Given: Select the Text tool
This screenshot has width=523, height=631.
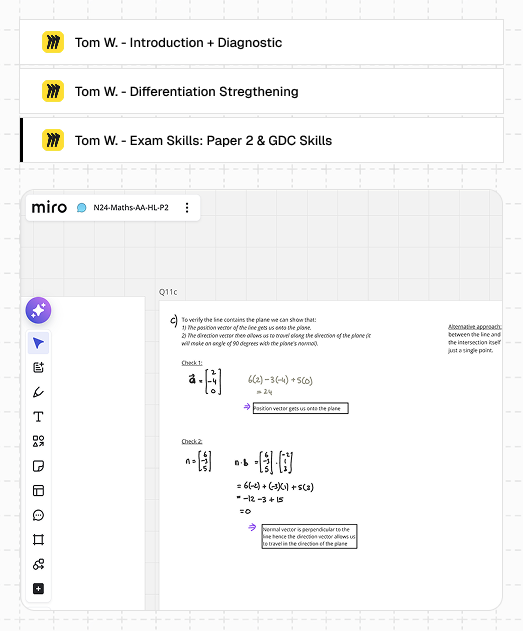Looking at the screenshot, I should (x=38, y=417).
